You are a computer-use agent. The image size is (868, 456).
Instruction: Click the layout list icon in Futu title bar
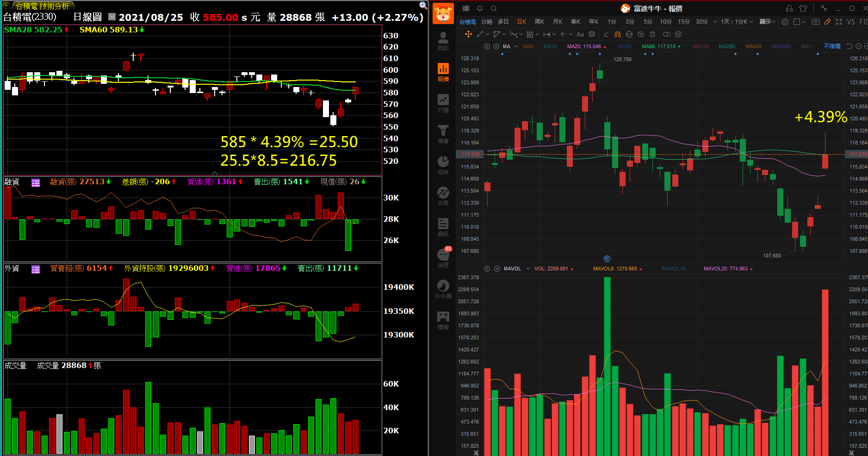(466, 8)
